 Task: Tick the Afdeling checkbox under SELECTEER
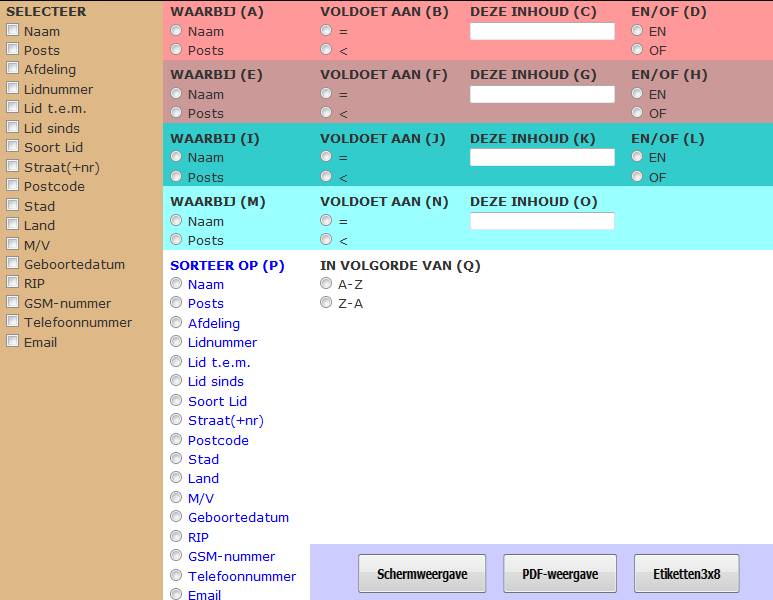[13, 69]
